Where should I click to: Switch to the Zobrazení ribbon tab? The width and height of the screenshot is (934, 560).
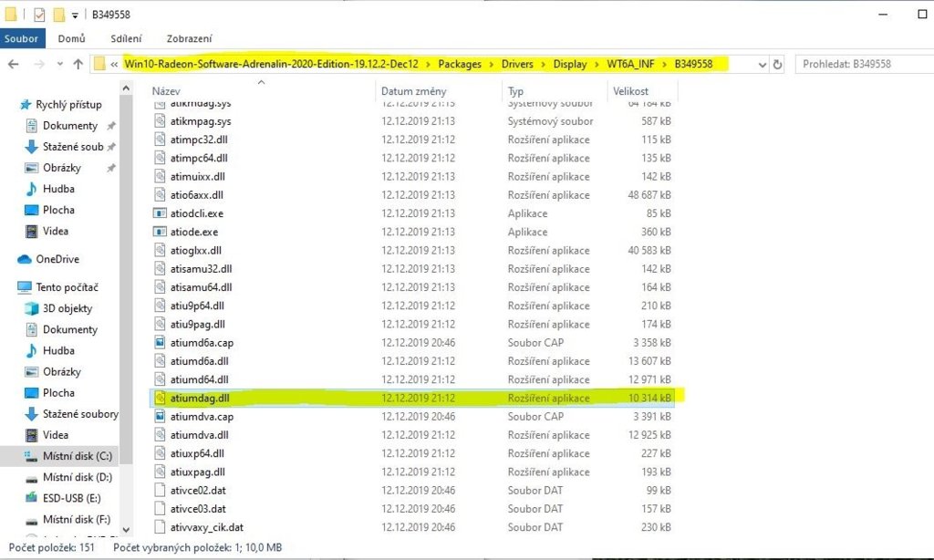[x=189, y=38]
